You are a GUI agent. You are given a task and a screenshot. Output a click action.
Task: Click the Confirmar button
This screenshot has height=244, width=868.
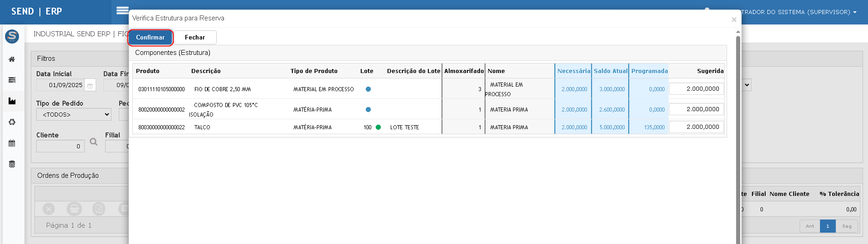[x=150, y=38]
